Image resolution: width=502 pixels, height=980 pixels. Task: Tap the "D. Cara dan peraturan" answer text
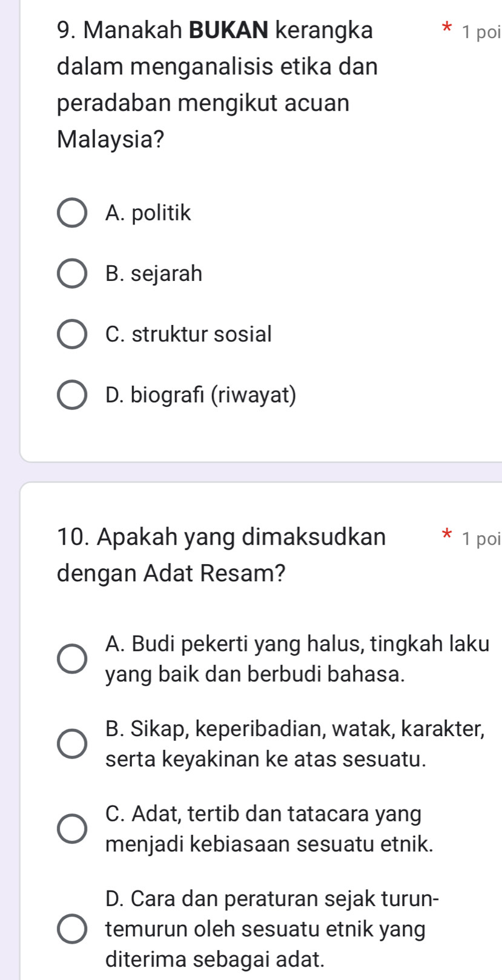click(x=271, y=929)
